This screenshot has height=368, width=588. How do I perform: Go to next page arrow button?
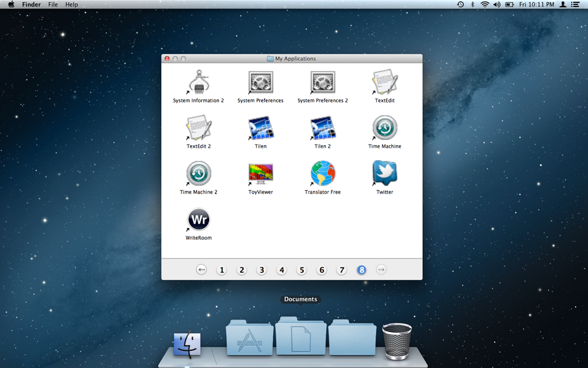381,269
